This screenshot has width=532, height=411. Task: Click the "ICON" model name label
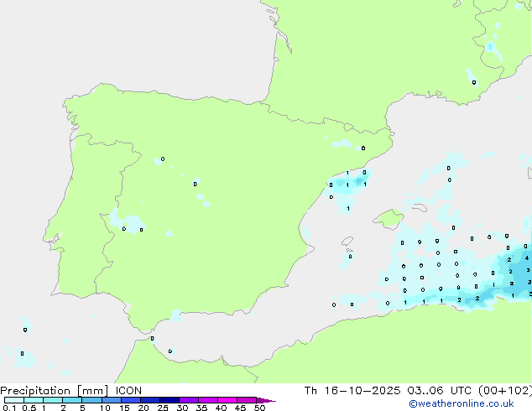pos(128,391)
